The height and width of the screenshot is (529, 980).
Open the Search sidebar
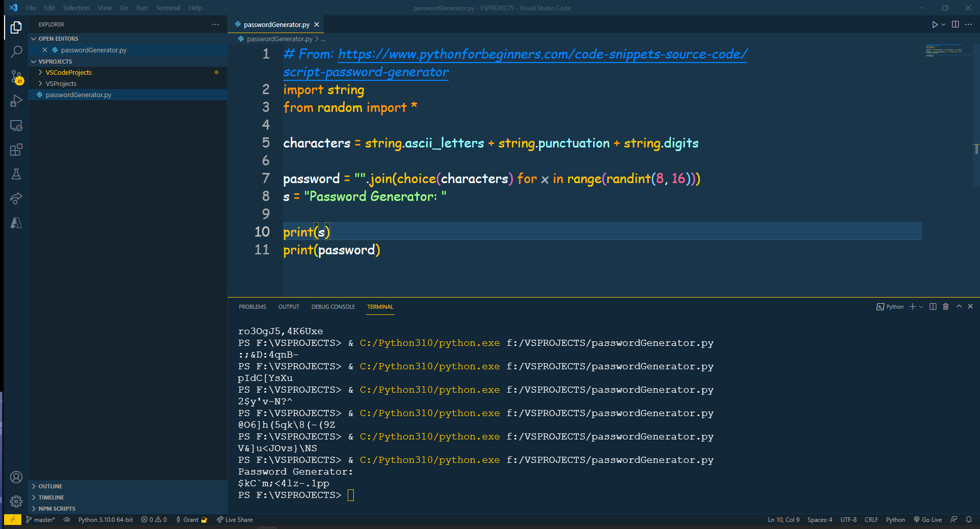coord(16,51)
